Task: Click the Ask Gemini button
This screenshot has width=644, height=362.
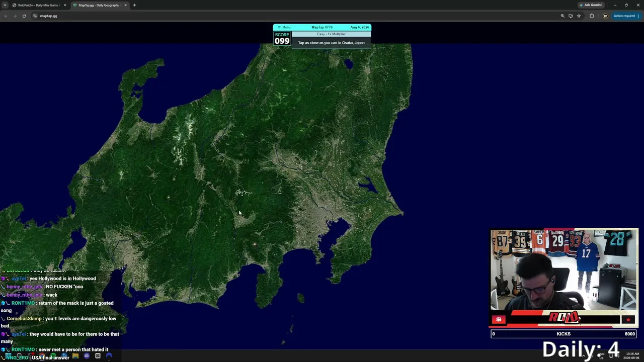Action: (x=591, y=5)
